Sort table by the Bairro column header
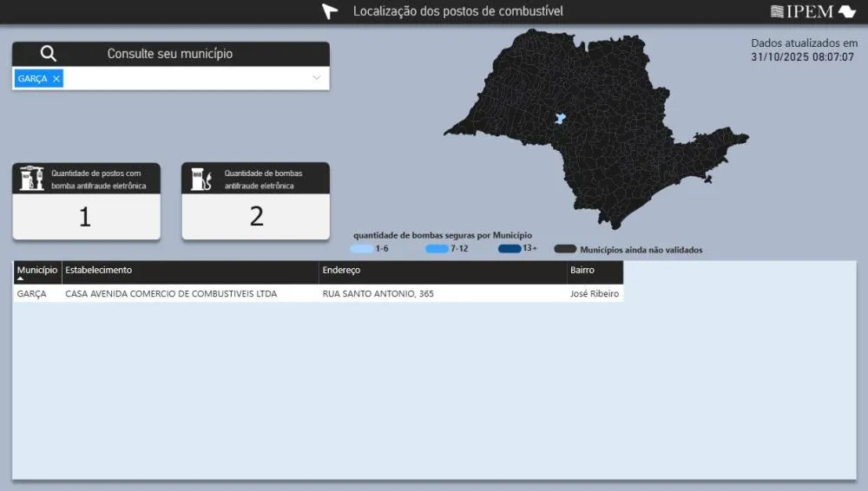Viewport: 868px width, 491px height. tap(582, 271)
